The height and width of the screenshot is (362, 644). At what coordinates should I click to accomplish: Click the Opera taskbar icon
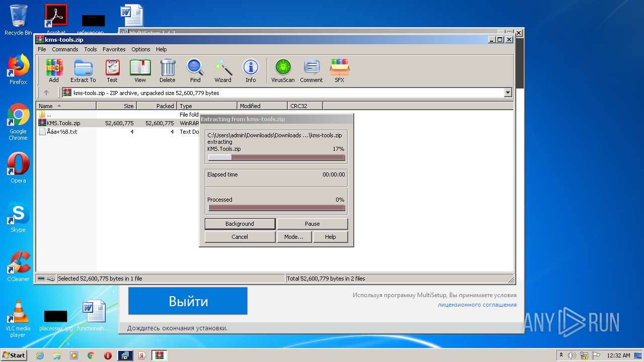tap(108, 355)
